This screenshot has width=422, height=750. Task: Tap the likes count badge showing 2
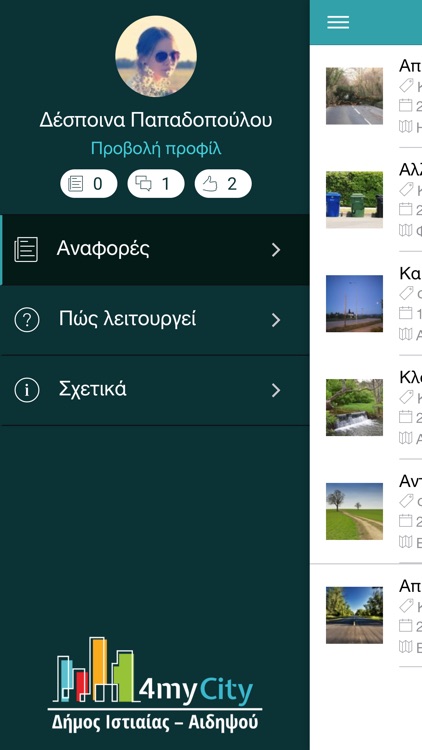pyautogui.click(x=223, y=184)
